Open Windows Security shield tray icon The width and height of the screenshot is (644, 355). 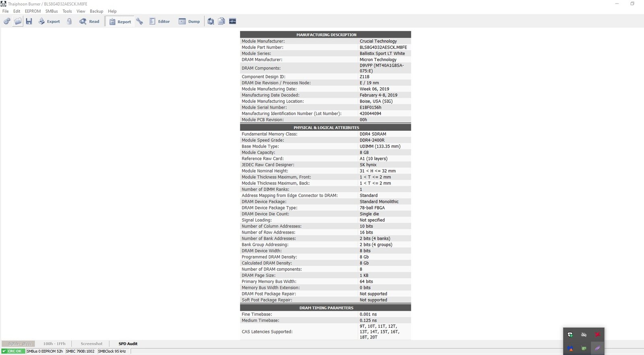click(x=570, y=334)
